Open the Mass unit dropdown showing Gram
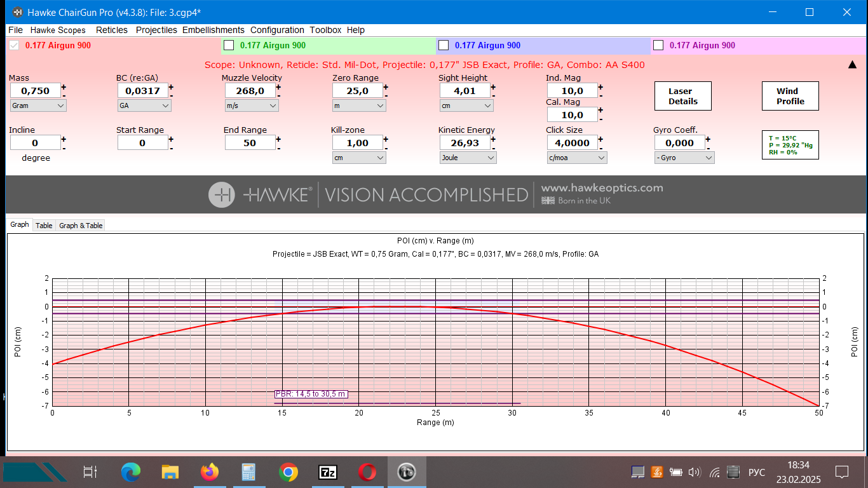Viewport: 868px width, 488px height. click(38, 106)
